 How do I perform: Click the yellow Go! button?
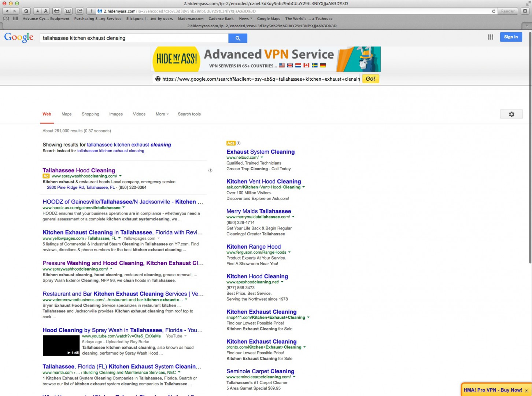370,79
